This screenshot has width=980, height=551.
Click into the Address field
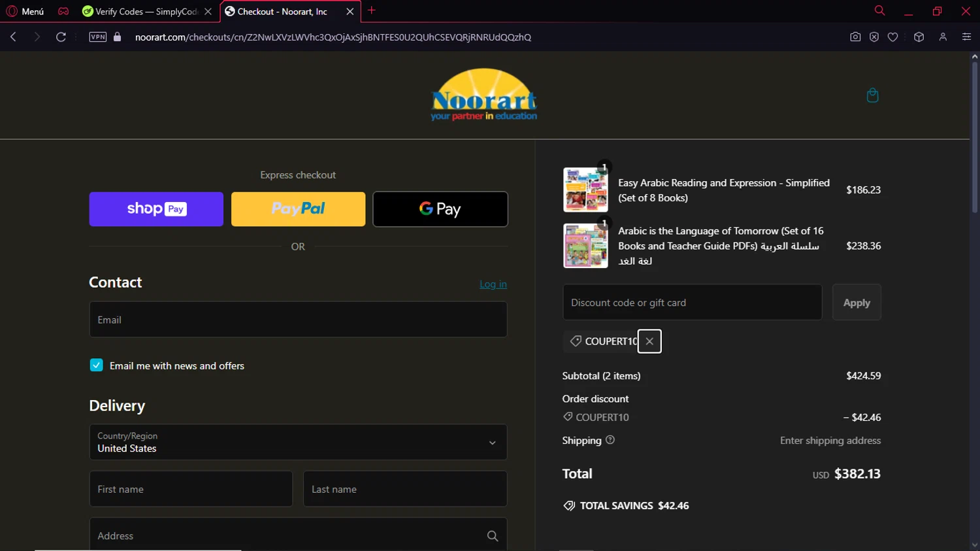click(298, 535)
